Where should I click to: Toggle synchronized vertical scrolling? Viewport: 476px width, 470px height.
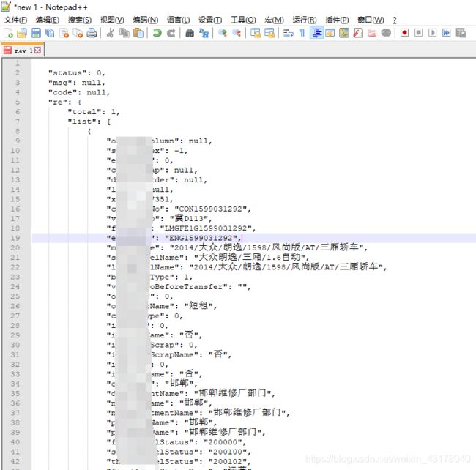tap(256, 33)
